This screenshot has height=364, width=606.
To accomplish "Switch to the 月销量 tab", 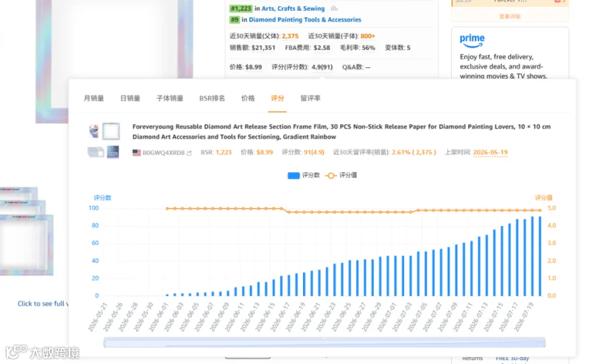I will (94, 98).
